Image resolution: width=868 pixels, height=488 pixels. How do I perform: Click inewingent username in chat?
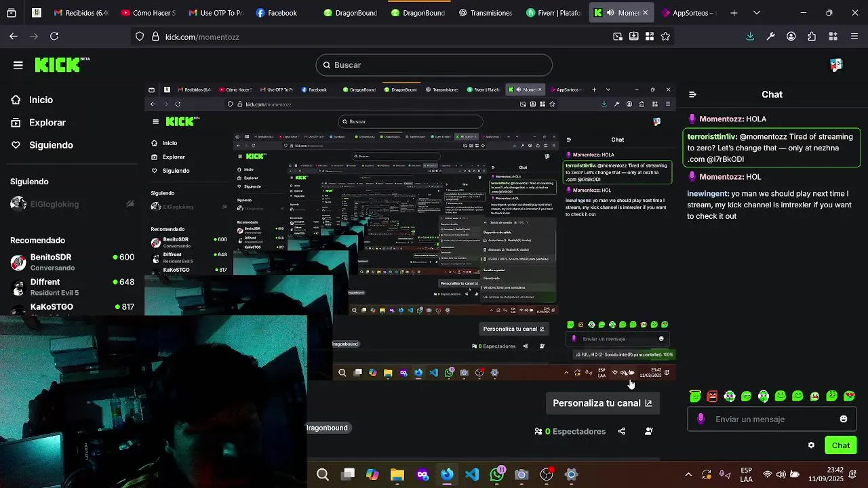pos(708,193)
